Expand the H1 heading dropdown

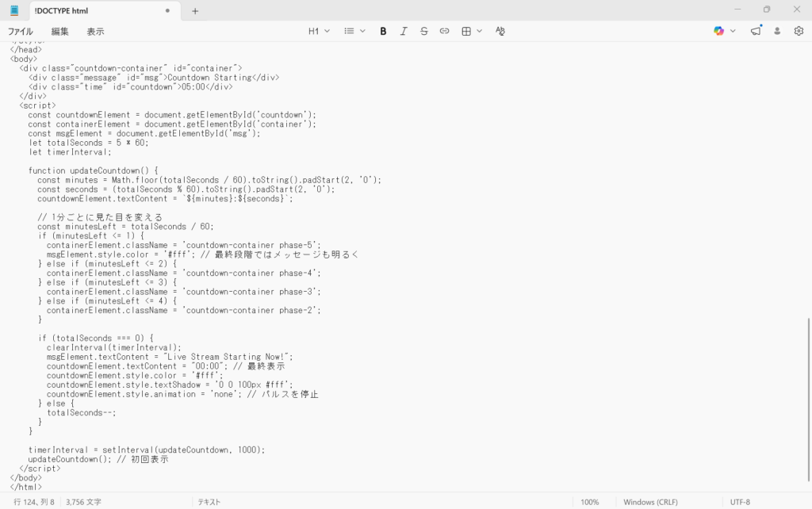[318, 31]
